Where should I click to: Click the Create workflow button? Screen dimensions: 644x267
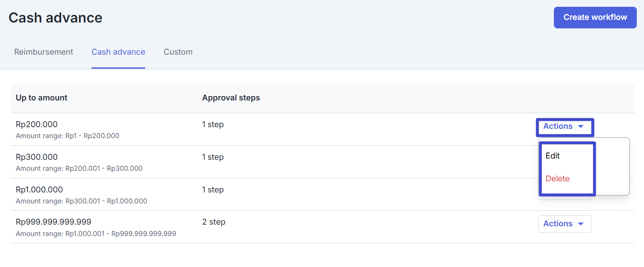click(x=595, y=17)
